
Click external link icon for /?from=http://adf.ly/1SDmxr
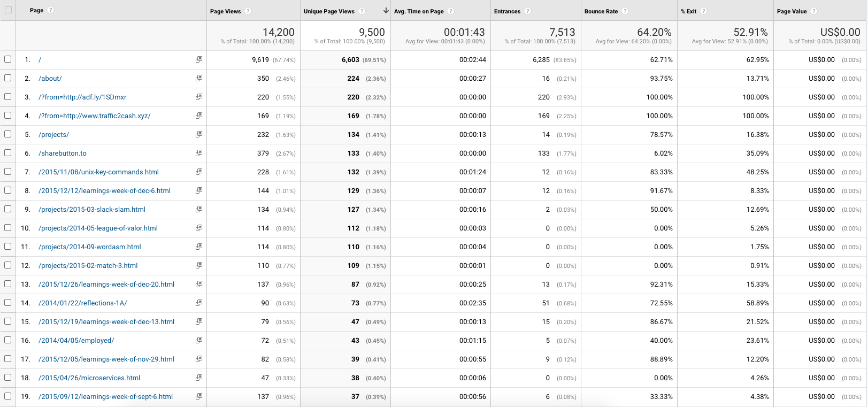[199, 97]
